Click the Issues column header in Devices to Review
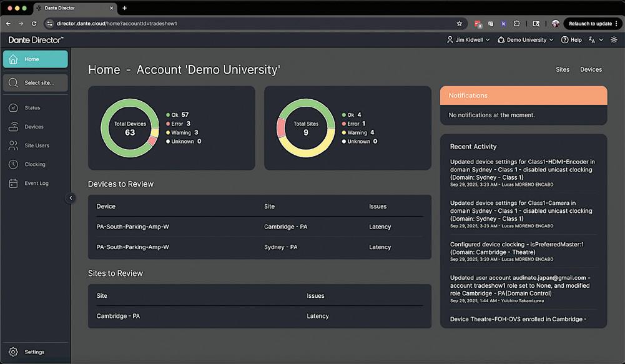625x364 pixels. [378, 206]
